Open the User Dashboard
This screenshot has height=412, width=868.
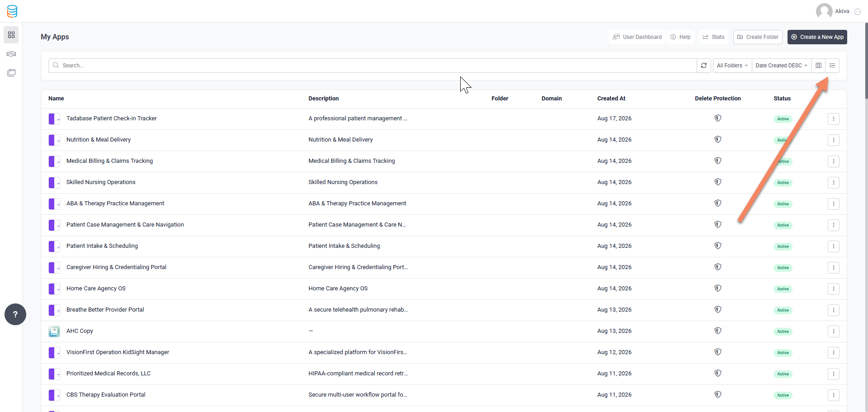tap(637, 37)
